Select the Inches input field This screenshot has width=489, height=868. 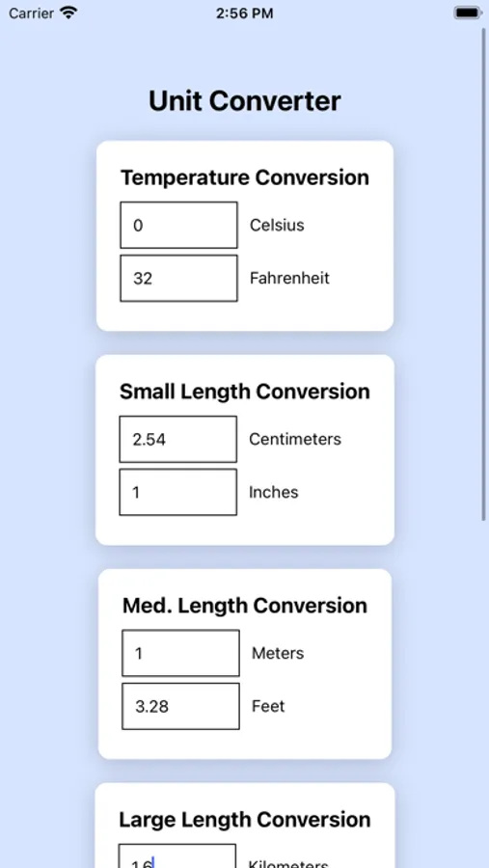click(177, 492)
